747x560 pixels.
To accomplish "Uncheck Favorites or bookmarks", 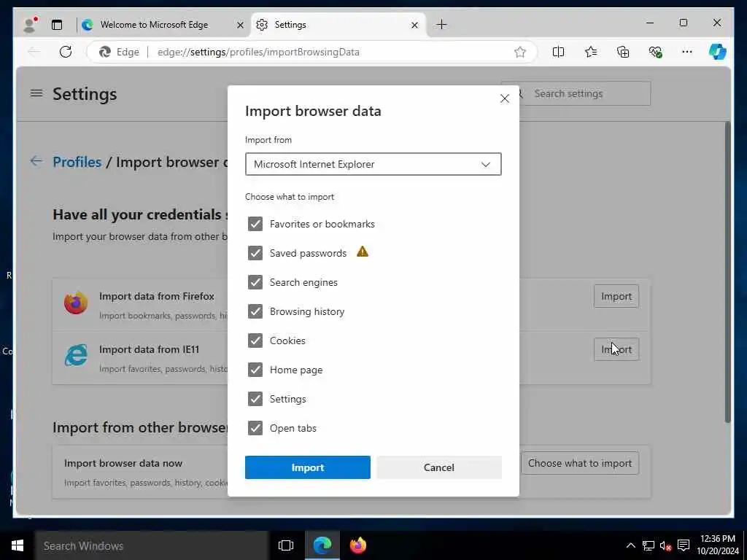I will tap(255, 224).
